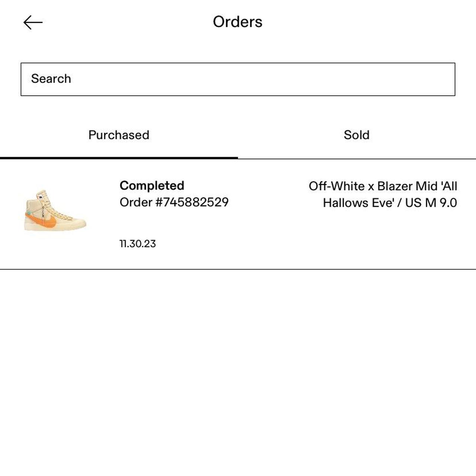Switch to the Purchased tab

pyautogui.click(x=119, y=135)
